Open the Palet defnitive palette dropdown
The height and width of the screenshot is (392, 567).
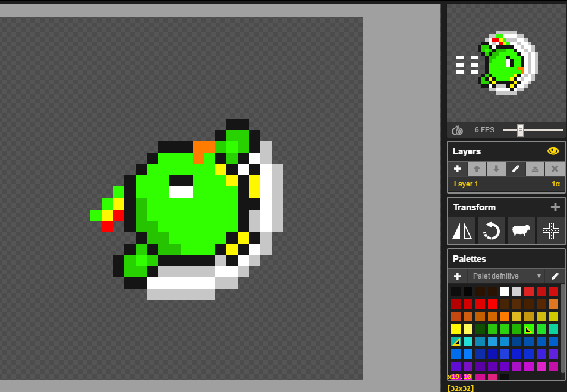pyautogui.click(x=506, y=276)
